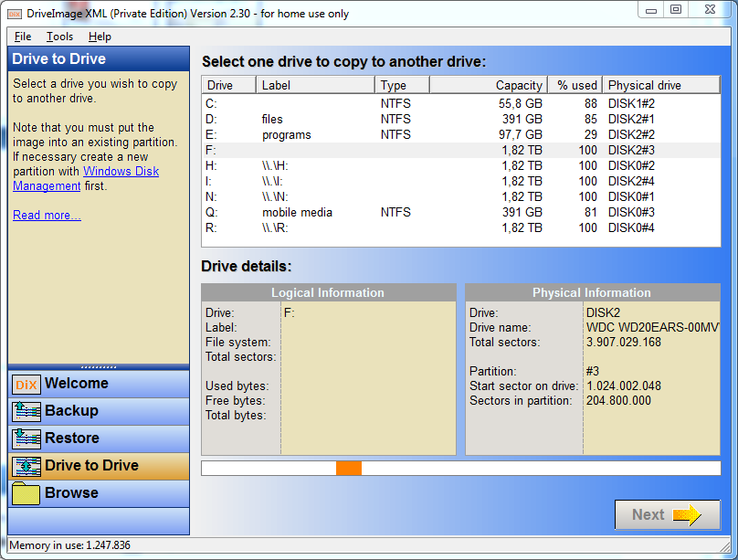
Task: Select drive Q: row
Action: [460, 212]
